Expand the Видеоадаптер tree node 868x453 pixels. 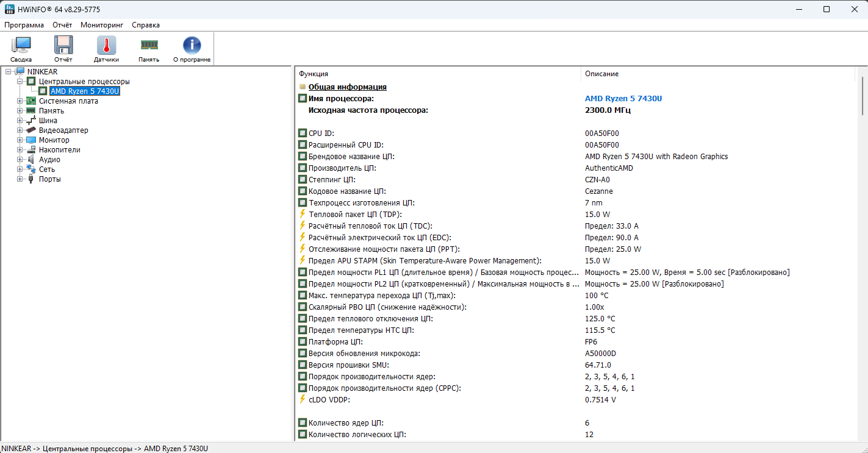pos(20,130)
